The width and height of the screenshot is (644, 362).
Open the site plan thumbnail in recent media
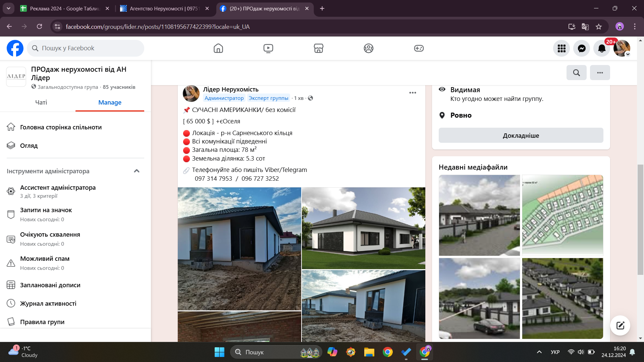point(562,215)
